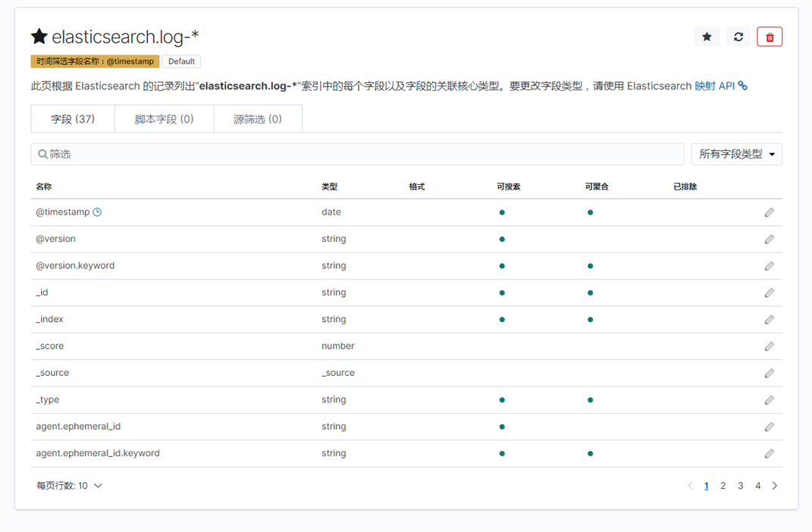This screenshot has width=812, height=532.
Task: Edit the _id field pencil icon
Action: (x=770, y=293)
